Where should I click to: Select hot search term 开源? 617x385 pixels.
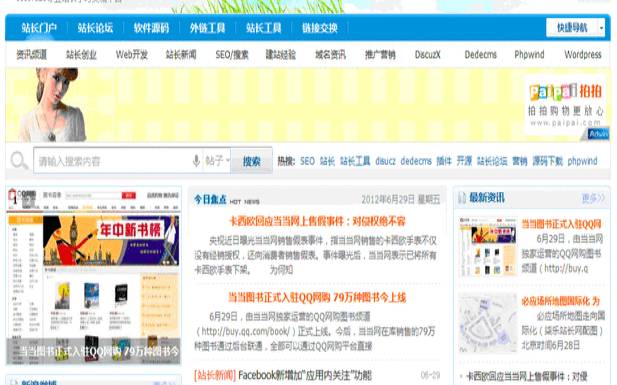point(464,161)
